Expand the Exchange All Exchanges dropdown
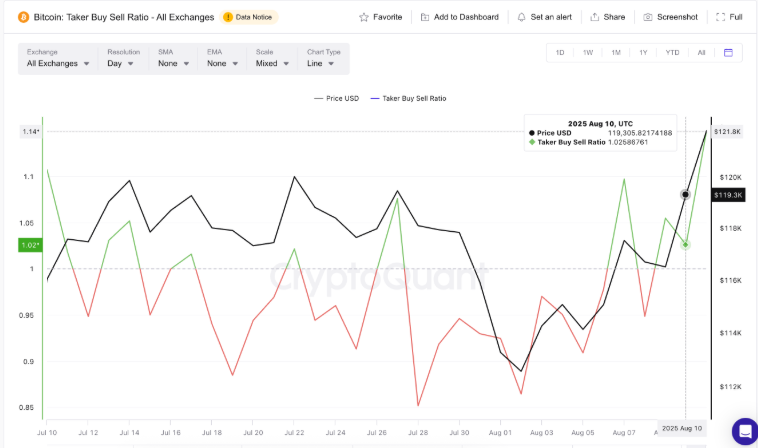This screenshot has width=758, height=448. [x=59, y=63]
